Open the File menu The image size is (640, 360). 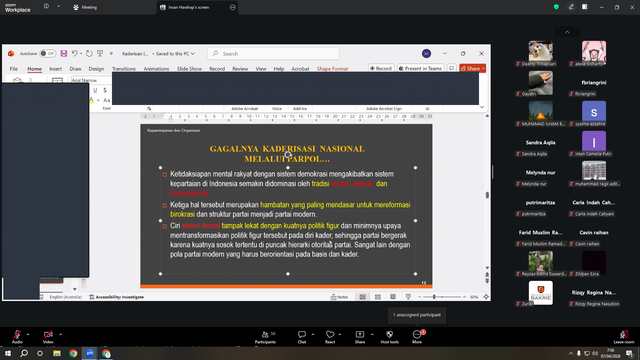coord(13,69)
